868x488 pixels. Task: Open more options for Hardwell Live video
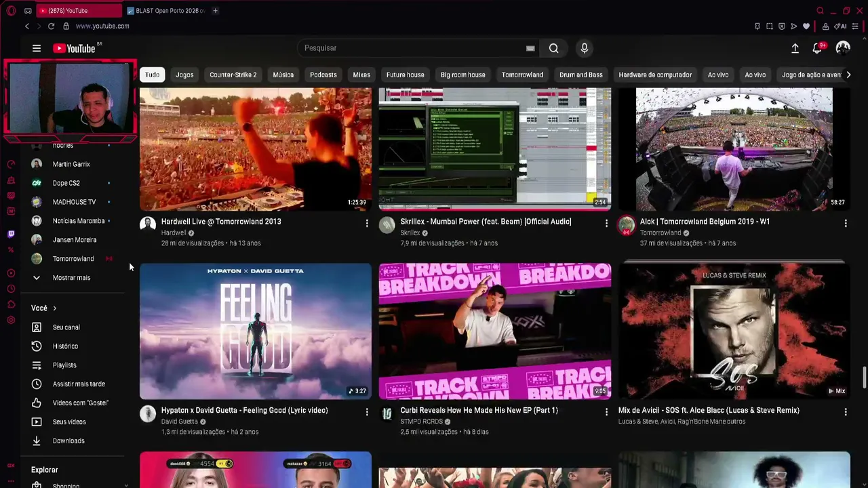(367, 223)
